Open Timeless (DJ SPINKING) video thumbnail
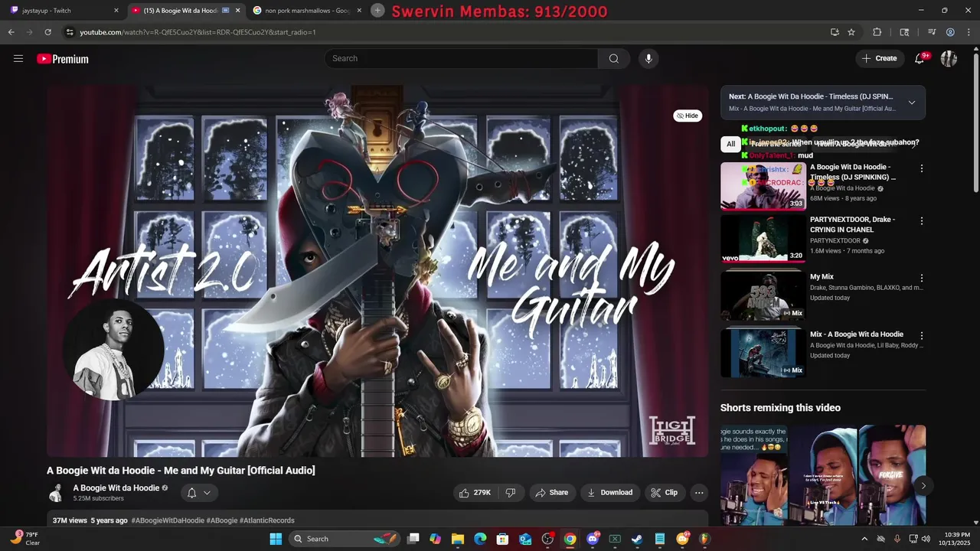980x551 pixels. pos(763,186)
